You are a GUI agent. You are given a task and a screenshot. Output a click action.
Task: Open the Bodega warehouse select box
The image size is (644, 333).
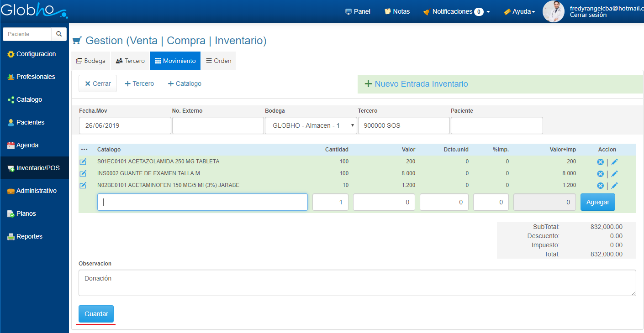coord(311,125)
